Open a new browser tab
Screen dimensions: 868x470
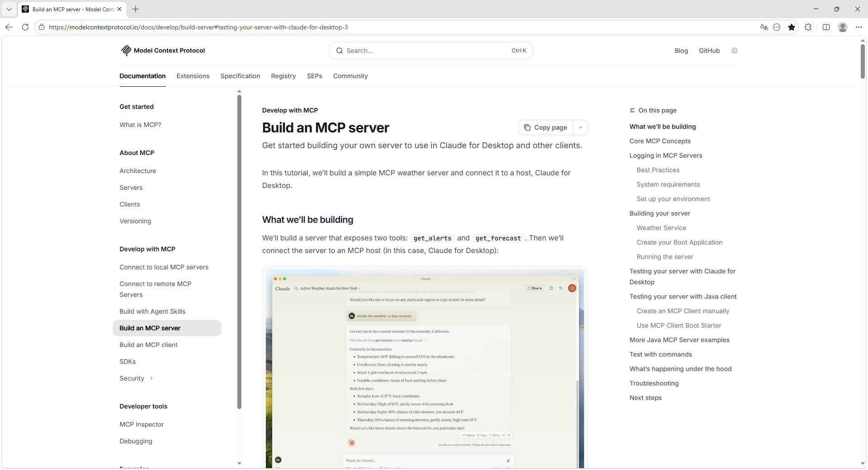point(136,9)
